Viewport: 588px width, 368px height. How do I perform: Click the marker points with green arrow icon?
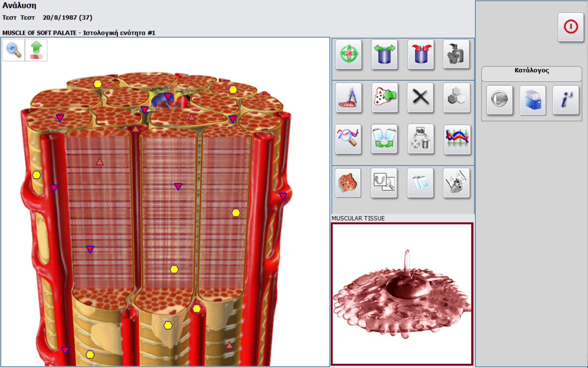384,98
